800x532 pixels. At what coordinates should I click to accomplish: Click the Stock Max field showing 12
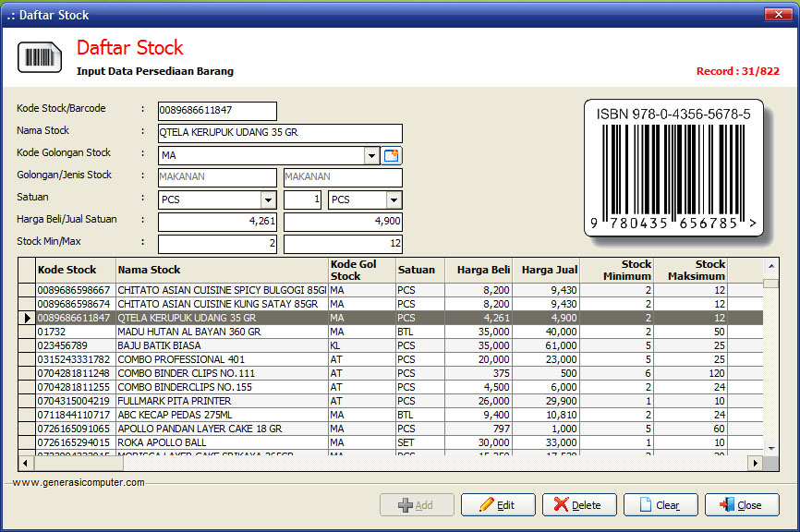[x=343, y=244]
